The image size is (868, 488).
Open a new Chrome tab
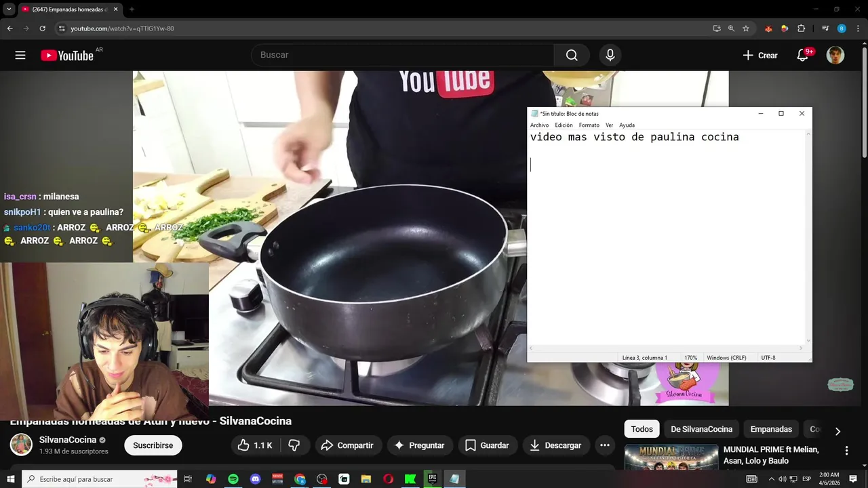coord(132,9)
